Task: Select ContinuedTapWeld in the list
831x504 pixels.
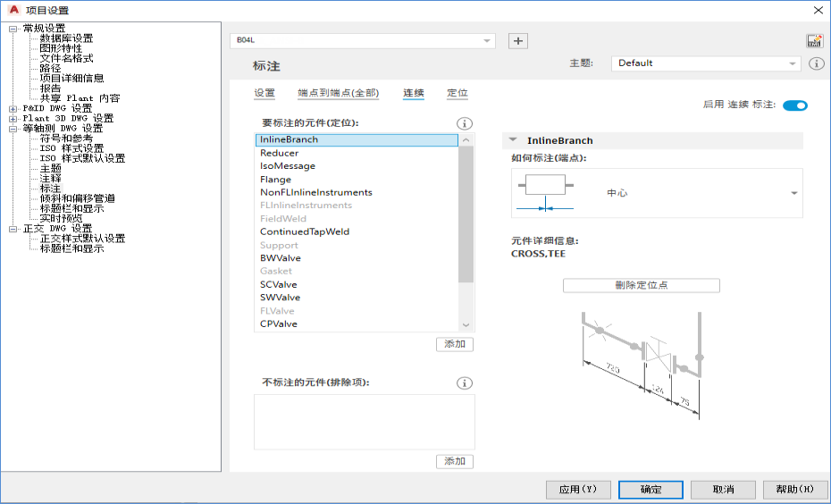Action: tap(357, 231)
